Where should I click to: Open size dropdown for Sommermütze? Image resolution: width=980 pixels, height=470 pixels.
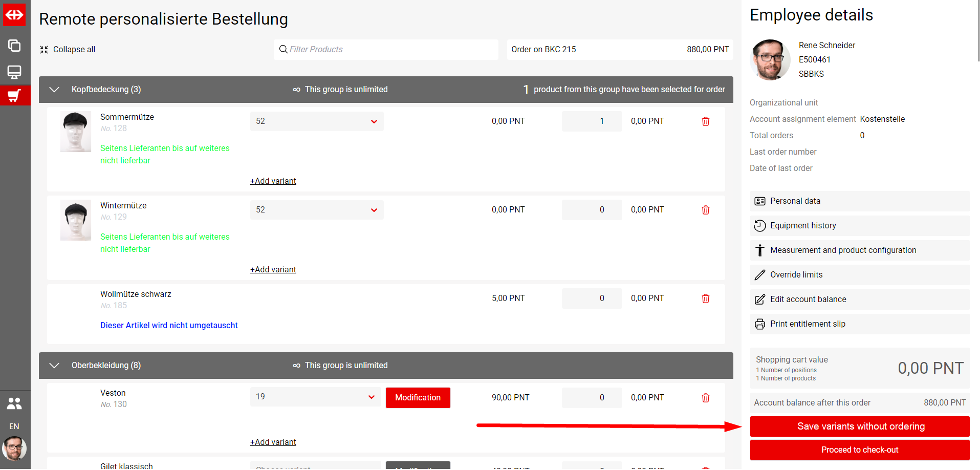[x=317, y=121]
